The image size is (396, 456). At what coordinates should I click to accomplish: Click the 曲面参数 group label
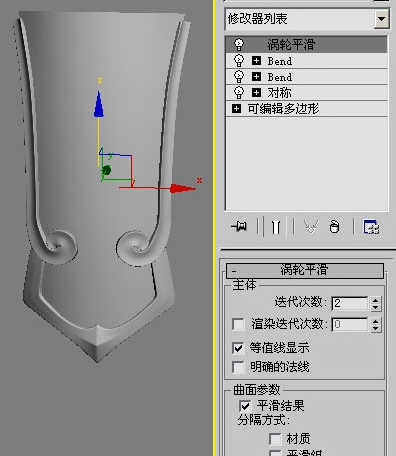[x=257, y=389]
